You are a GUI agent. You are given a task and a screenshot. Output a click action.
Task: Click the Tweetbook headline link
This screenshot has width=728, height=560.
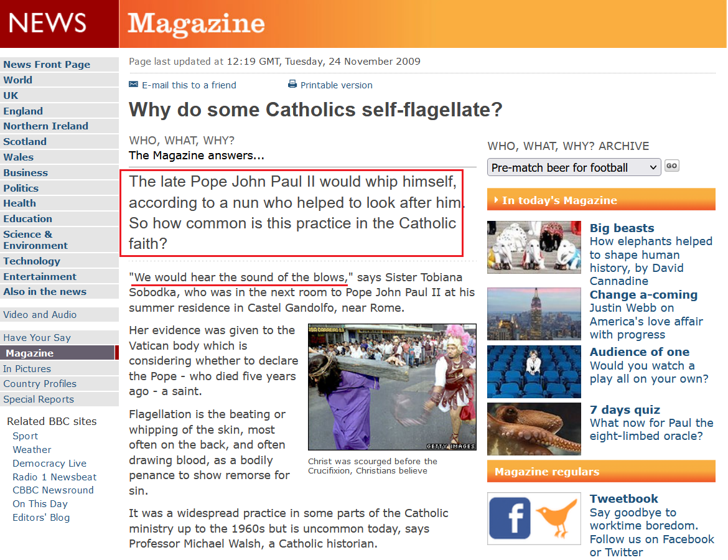pos(623,498)
